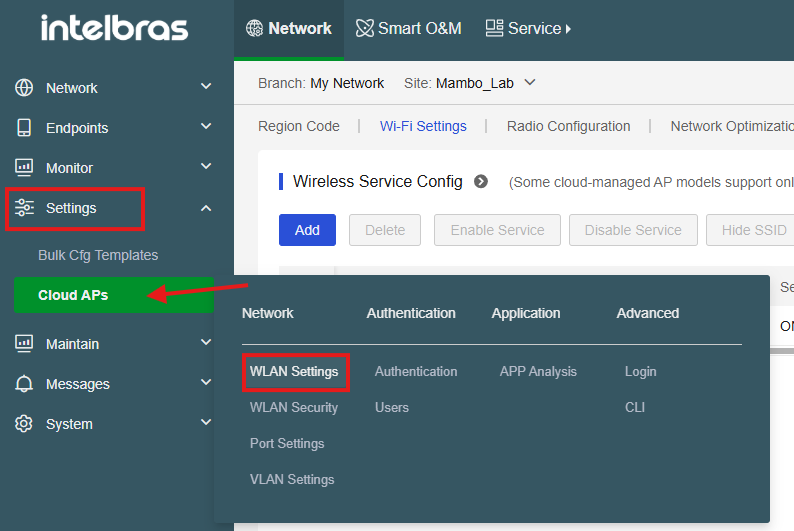Click the device icon beside Endpoints
The width and height of the screenshot is (794, 531).
coord(24,128)
